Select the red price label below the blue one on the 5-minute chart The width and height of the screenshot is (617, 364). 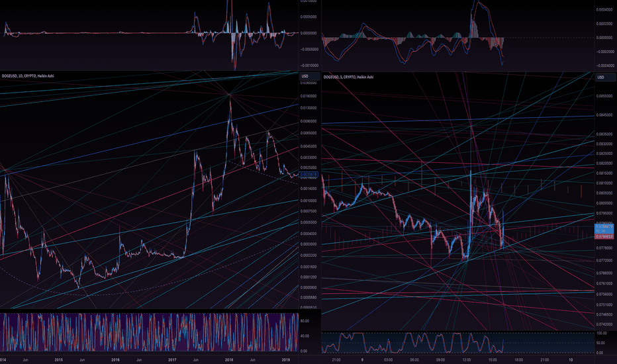tap(604, 236)
